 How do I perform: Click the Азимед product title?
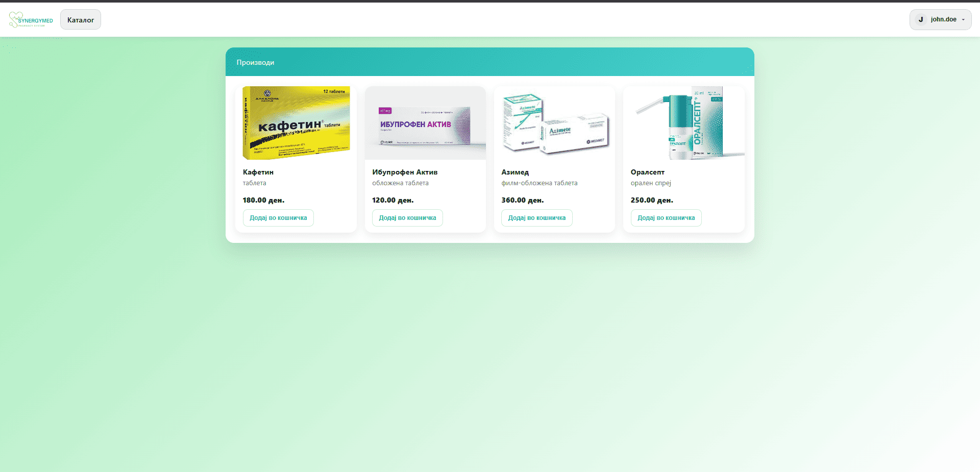[x=515, y=172]
